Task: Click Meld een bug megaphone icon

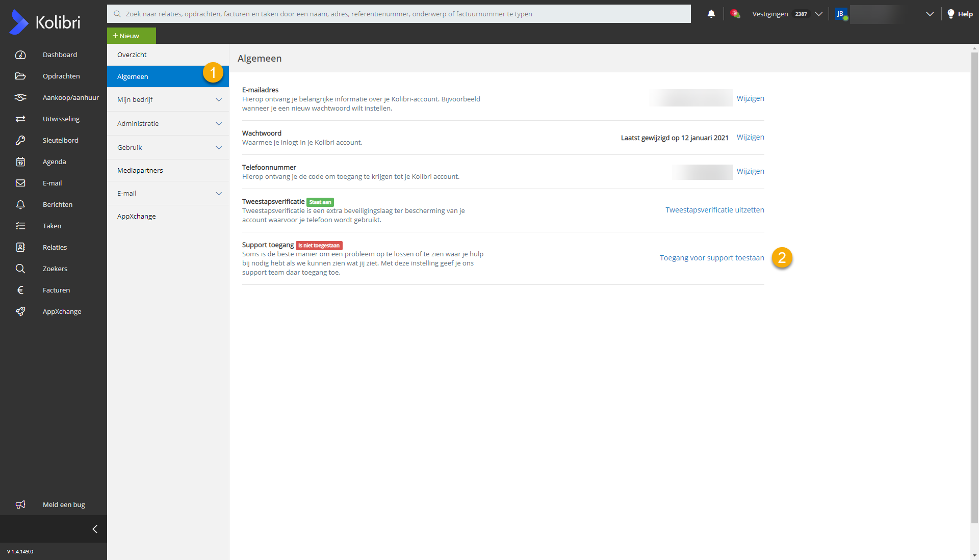Action: coord(20,504)
